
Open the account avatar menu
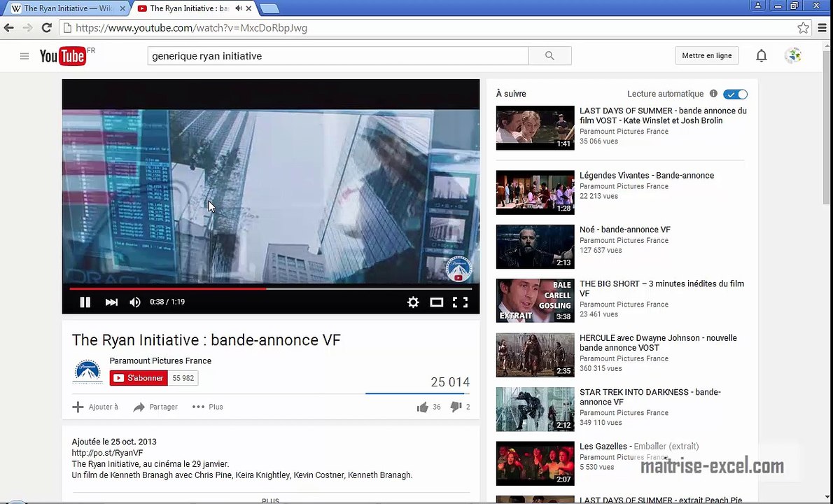793,56
